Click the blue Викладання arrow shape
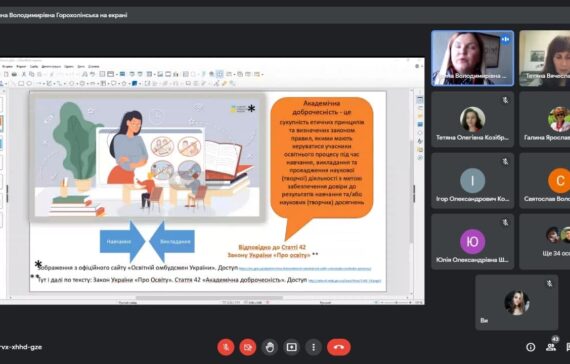Image resolution: width=570 pixels, height=364 pixels. 172,241
